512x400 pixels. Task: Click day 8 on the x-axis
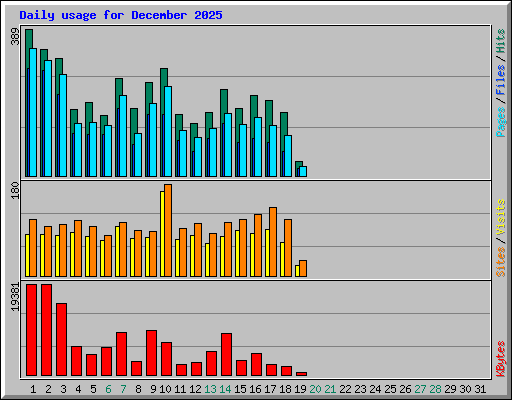click(138, 389)
